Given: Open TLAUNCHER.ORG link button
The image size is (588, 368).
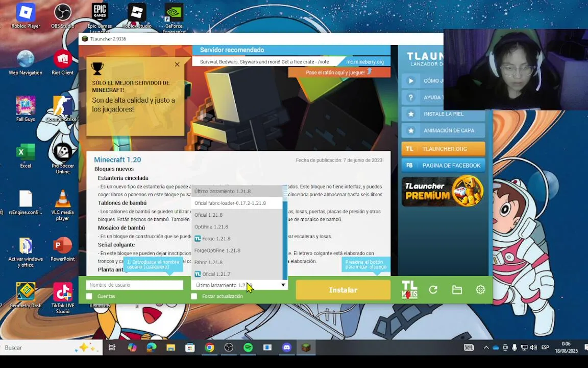Looking at the screenshot, I should click(x=443, y=149).
